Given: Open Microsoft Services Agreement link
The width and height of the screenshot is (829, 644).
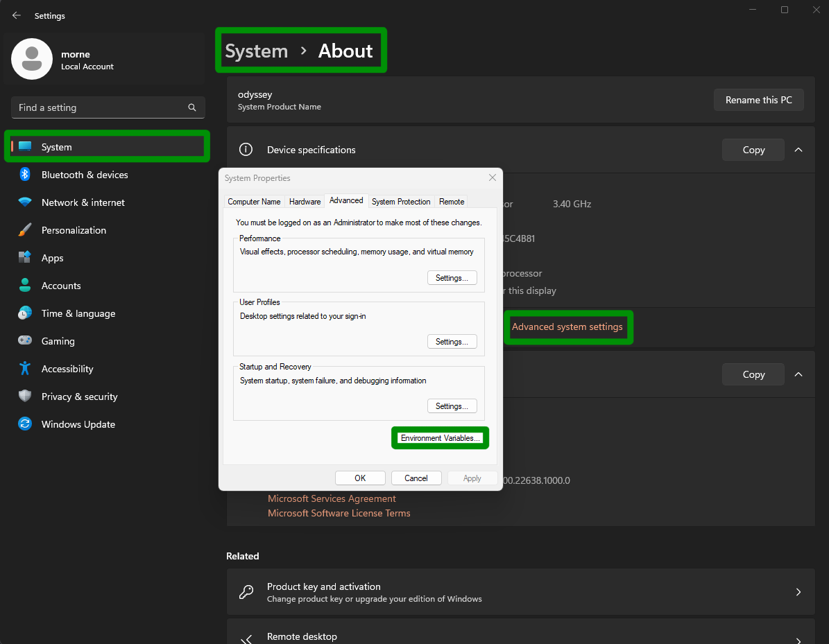Looking at the screenshot, I should [332, 498].
